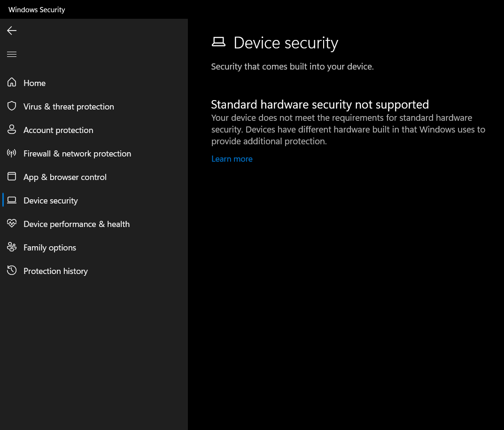This screenshot has width=504, height=430.
Task: Click the heart monitor icon for device health
Action: pos(12,223)
